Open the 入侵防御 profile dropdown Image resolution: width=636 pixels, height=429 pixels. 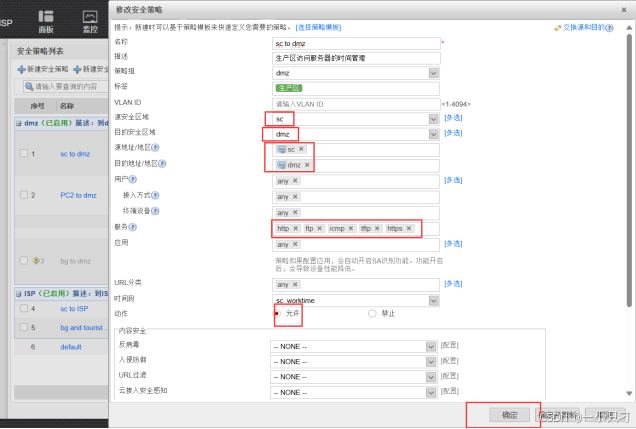(430, 362)
